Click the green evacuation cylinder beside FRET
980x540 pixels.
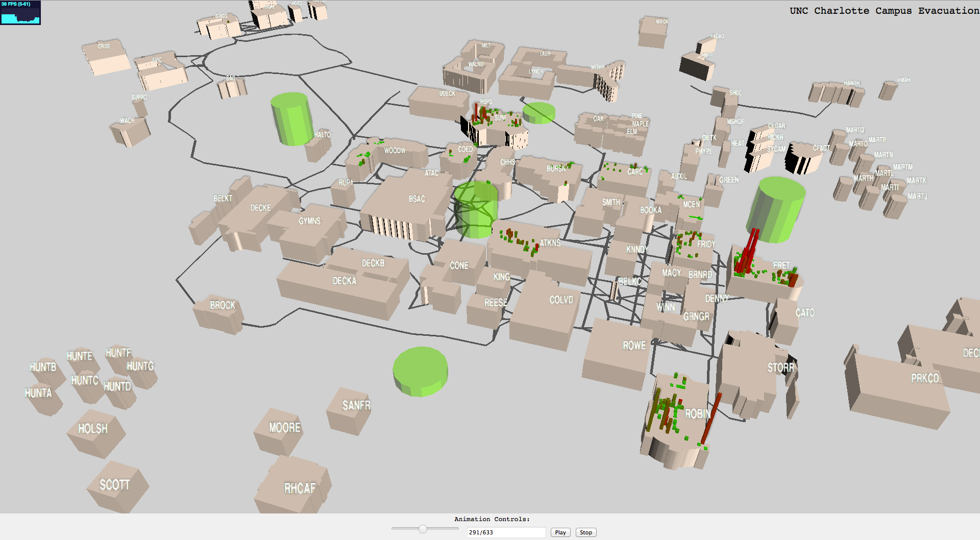coord(776,209)
